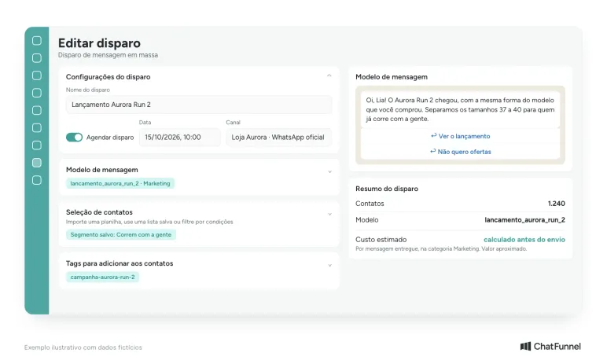Toggle the Agendar disparo switch

[75, 137]
